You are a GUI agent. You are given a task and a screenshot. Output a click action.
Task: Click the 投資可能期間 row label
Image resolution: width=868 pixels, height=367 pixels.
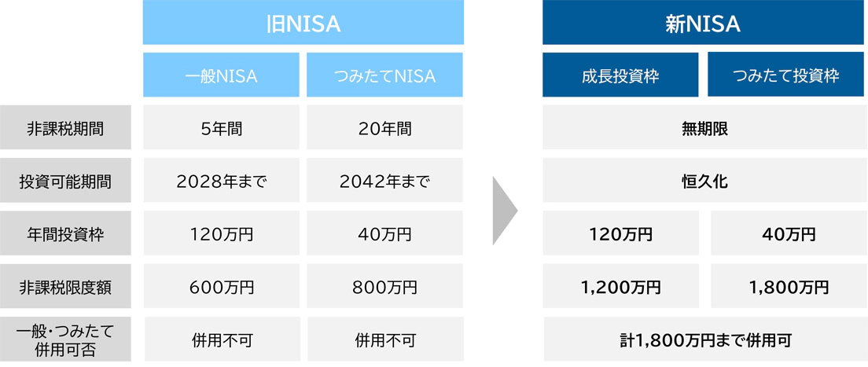click(x=65, y=182)
